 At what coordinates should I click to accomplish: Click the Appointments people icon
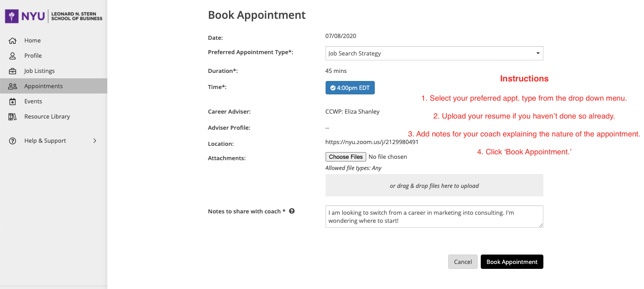(x=13, y=86)
